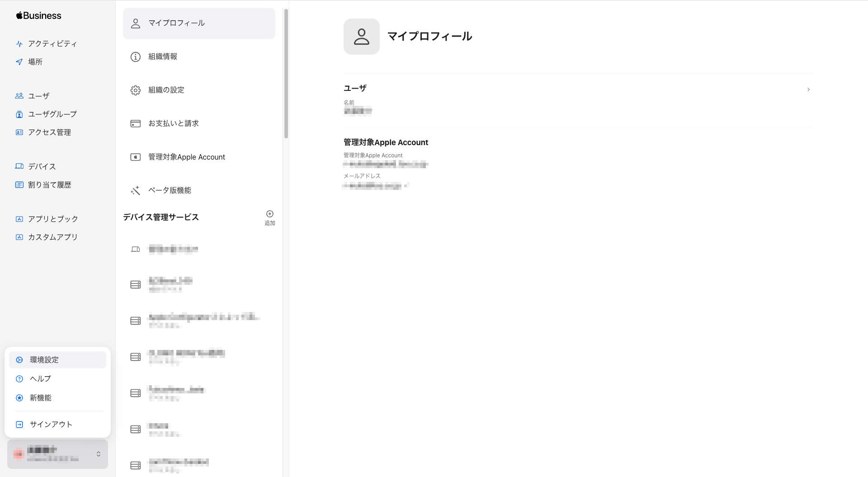The width and height of the screenshot is (868, 477).
Task: Click the ユーザグループ icon
Action: click(19, 114)
